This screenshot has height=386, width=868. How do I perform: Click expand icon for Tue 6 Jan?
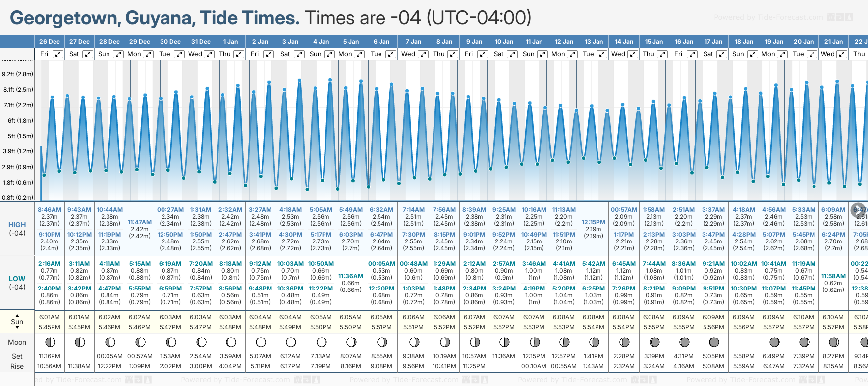point(391,54)
